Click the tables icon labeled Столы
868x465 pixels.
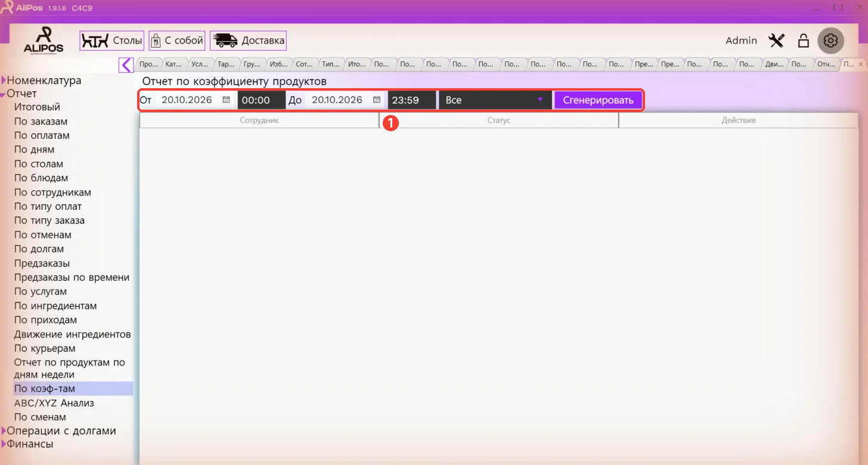(x=112, y=41)
